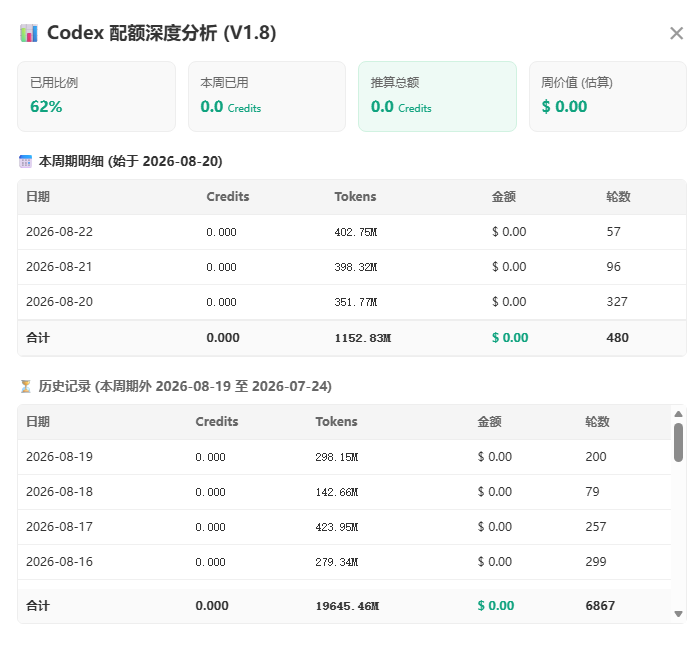Viewport: 690px width, 647px height.
Task: Click the calendar icon next to 本周期明细
Action: 26,162
